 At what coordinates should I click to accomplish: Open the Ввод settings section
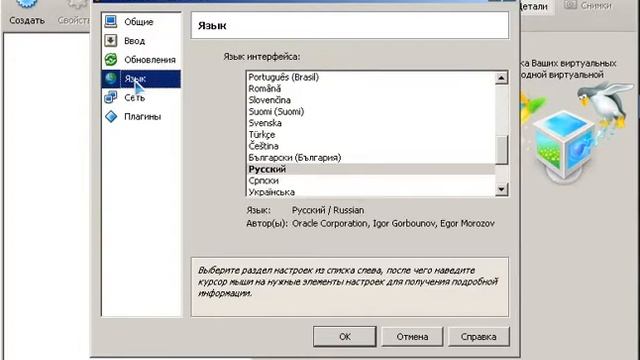pyautogui.click(x=141, y=41)
